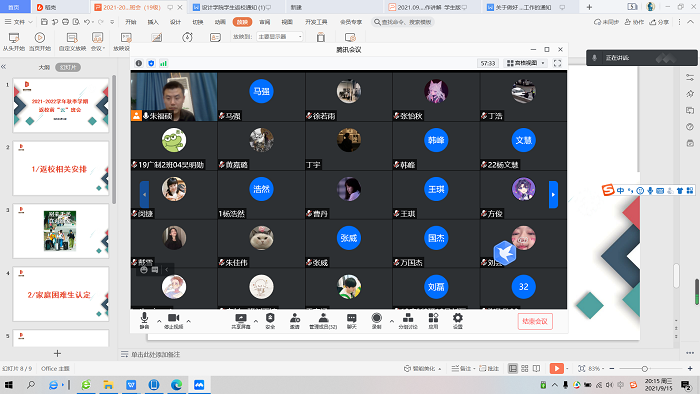Open the Security shield option

(270, 321)
